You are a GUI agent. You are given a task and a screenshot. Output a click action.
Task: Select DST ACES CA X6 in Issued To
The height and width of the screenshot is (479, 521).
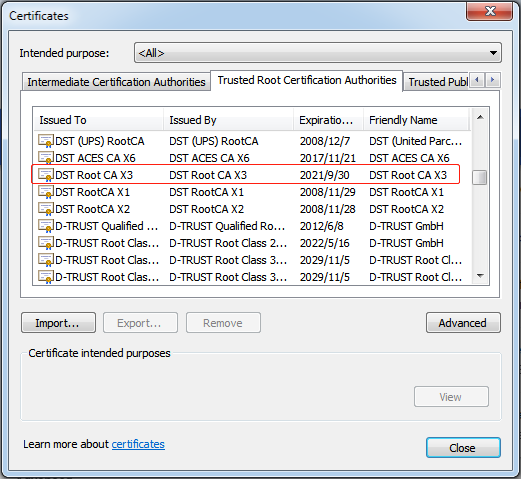pyautogui.click(x=95, y=158)
